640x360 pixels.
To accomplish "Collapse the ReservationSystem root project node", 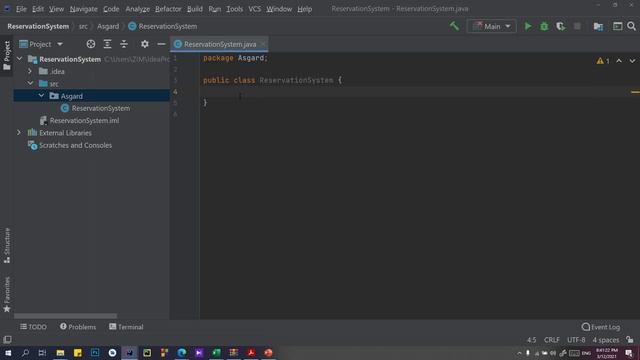I will (19, 59).
